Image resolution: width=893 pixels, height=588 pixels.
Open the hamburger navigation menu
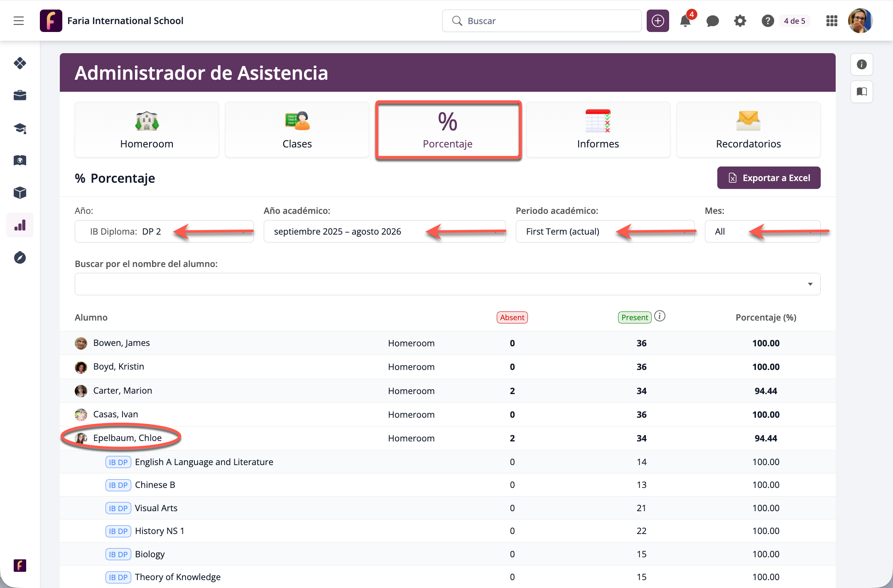click(19, 21)
